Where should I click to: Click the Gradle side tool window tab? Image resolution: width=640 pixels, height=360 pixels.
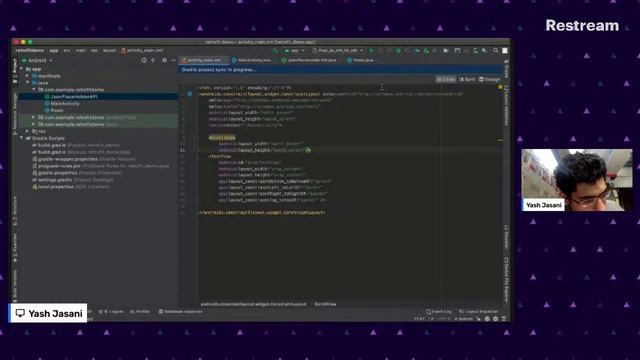point(506,69)
